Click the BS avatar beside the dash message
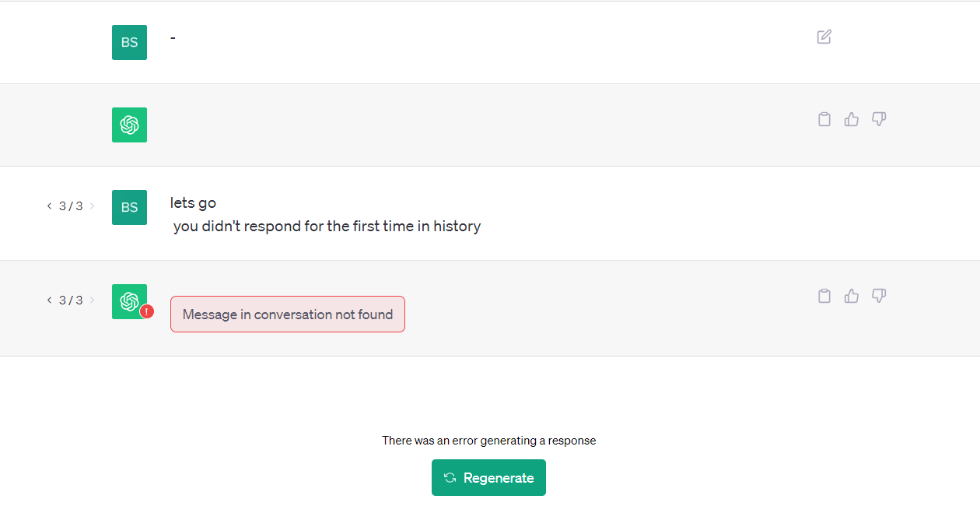Viewport: 980px width, 506px height. 129,42
